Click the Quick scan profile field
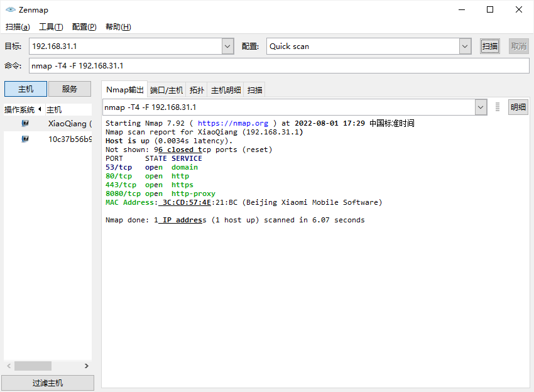The image size is (534, 392). click(x=363, y=46)
